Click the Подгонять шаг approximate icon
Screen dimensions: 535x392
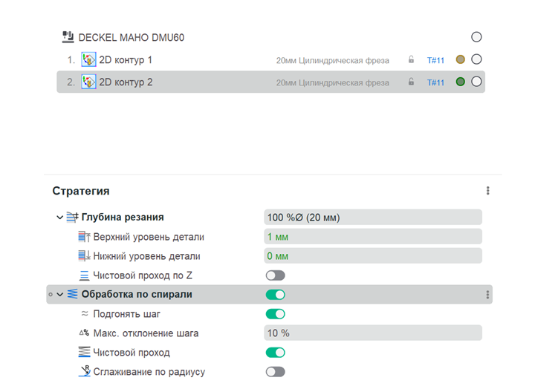[x=85, y=313]
